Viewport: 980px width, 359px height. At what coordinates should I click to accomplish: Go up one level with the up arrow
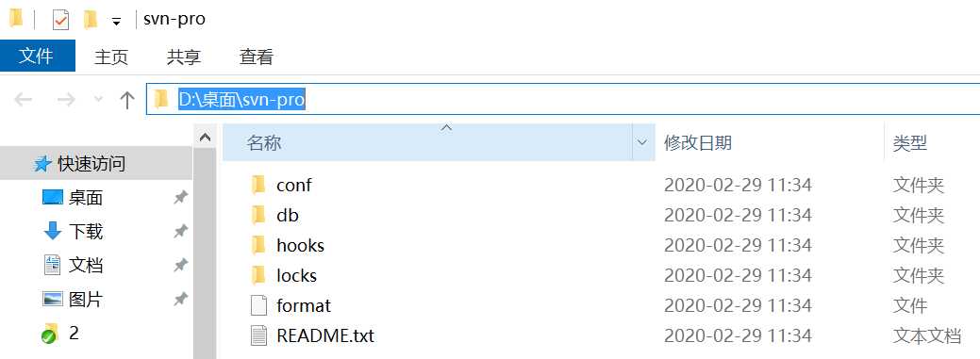coord(127,100)
